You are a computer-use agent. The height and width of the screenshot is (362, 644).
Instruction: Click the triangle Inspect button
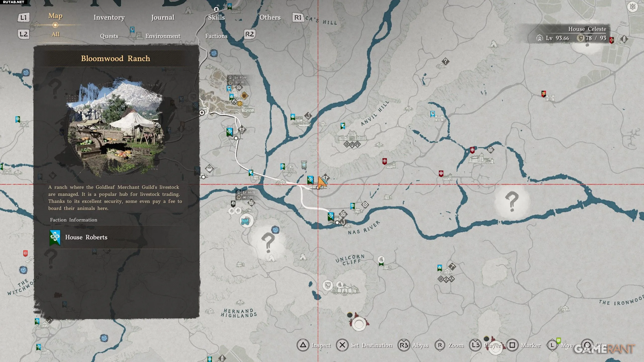pos(303,345)
